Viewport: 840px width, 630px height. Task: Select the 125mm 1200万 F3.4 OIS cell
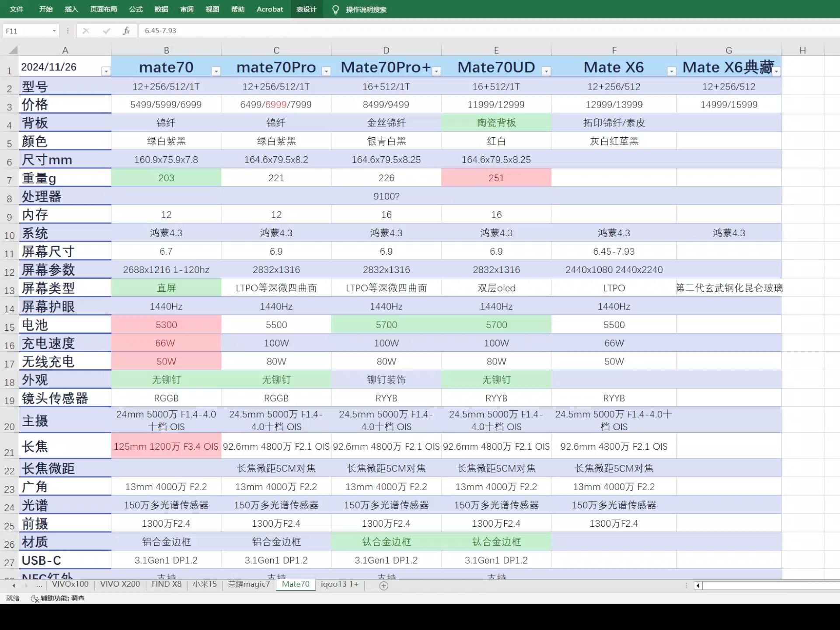pos(166,447)
